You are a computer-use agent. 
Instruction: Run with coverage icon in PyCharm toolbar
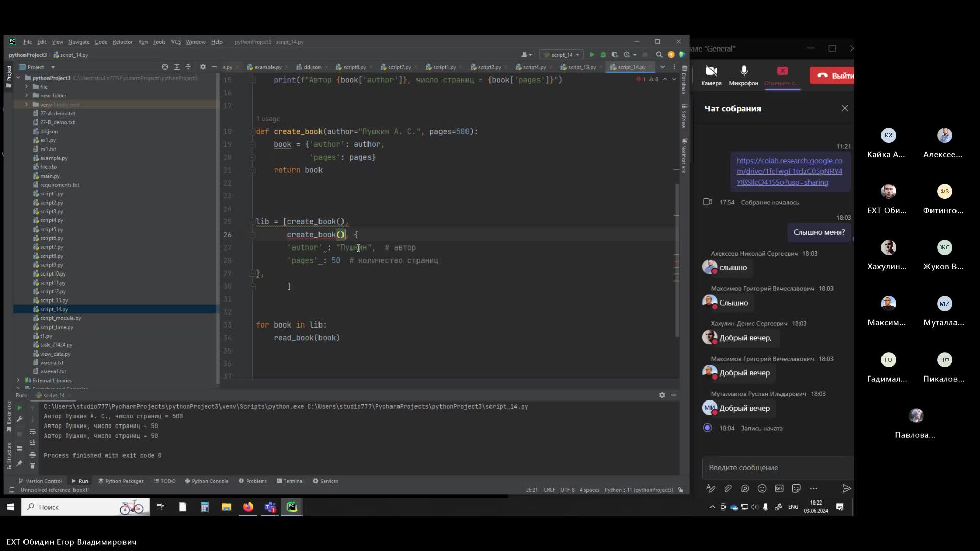(615, 55)
